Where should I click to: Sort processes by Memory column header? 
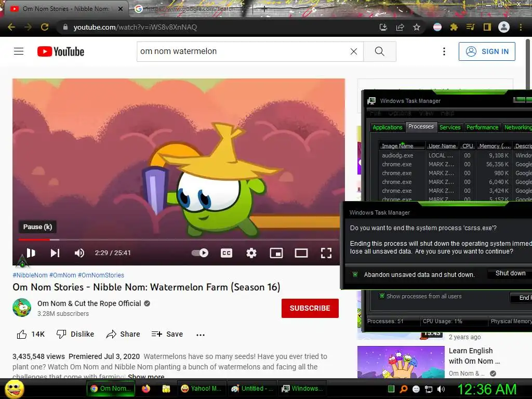pyautogui.click(x=494, y=146)
